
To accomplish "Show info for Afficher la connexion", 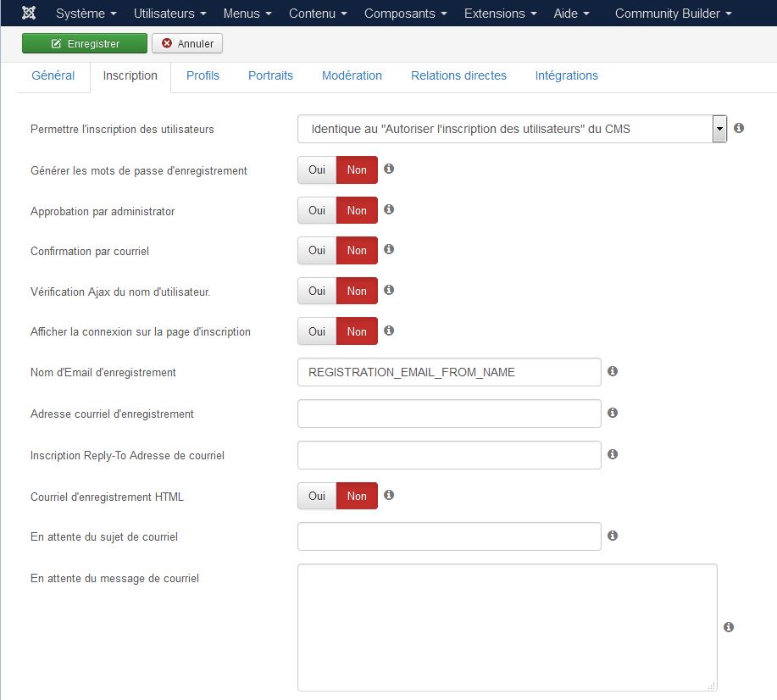I will click(389, 331).
